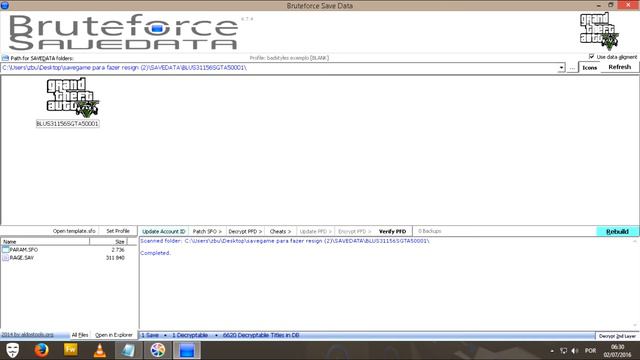
Task: Click the 0 Backups label
Action: tap(429, 231)
